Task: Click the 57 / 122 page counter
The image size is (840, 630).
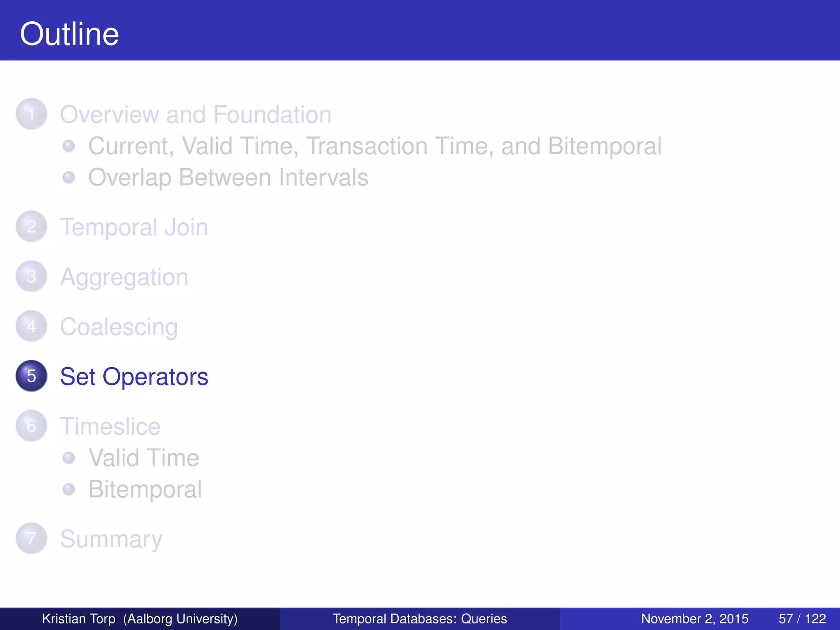Action: (x=802, y=619)
